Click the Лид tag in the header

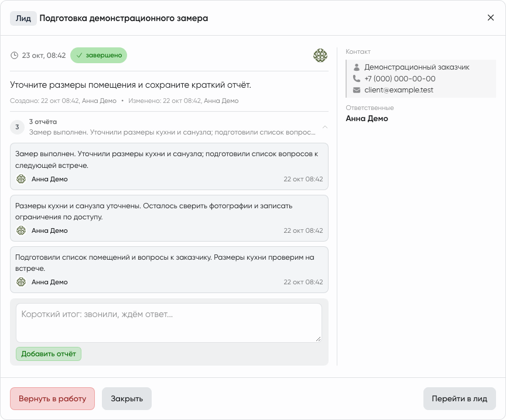tap(23, 18)
